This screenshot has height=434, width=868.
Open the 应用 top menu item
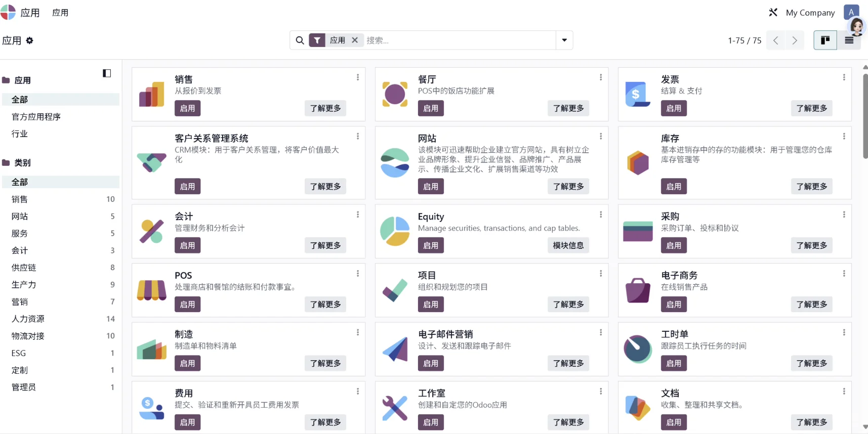60,13
